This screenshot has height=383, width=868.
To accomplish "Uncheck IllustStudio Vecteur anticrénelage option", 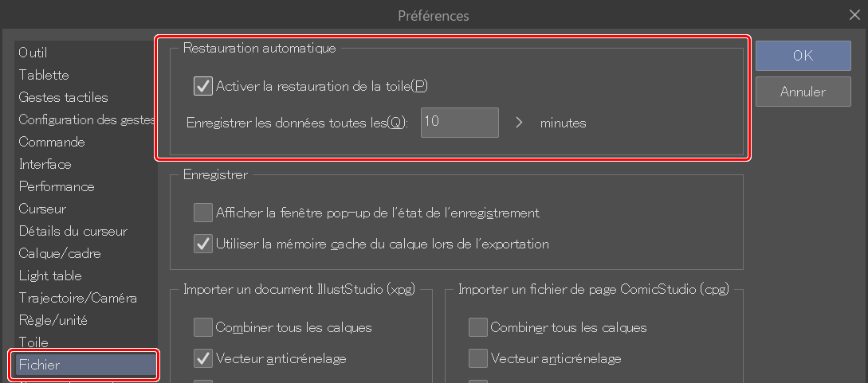I will point(203,358).
